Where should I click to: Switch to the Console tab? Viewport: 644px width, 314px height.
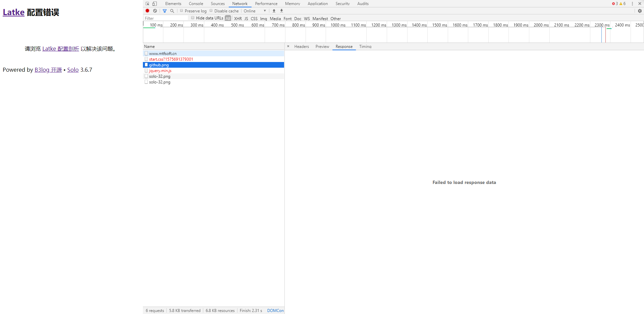(196, 4)
